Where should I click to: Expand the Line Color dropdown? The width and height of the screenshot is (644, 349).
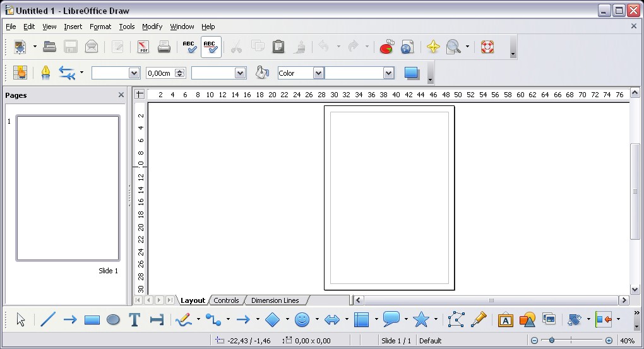[241, 73]
